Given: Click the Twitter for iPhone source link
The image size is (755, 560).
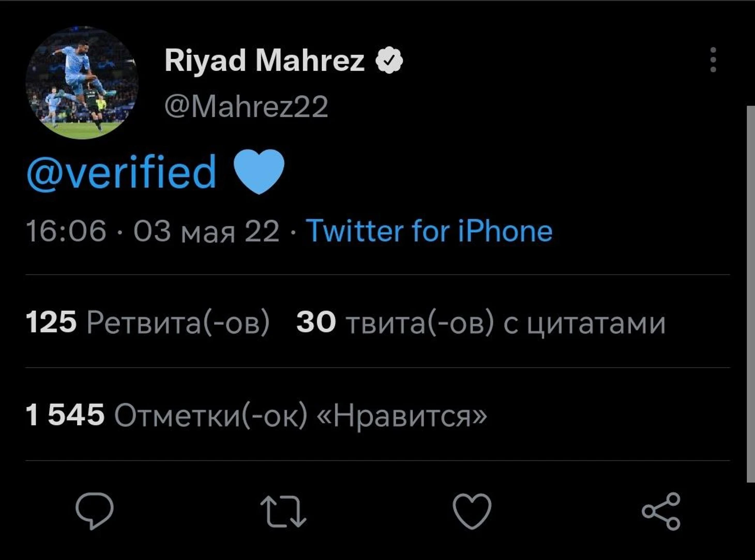Looking at the screenshot, I should tap(429, 231).
